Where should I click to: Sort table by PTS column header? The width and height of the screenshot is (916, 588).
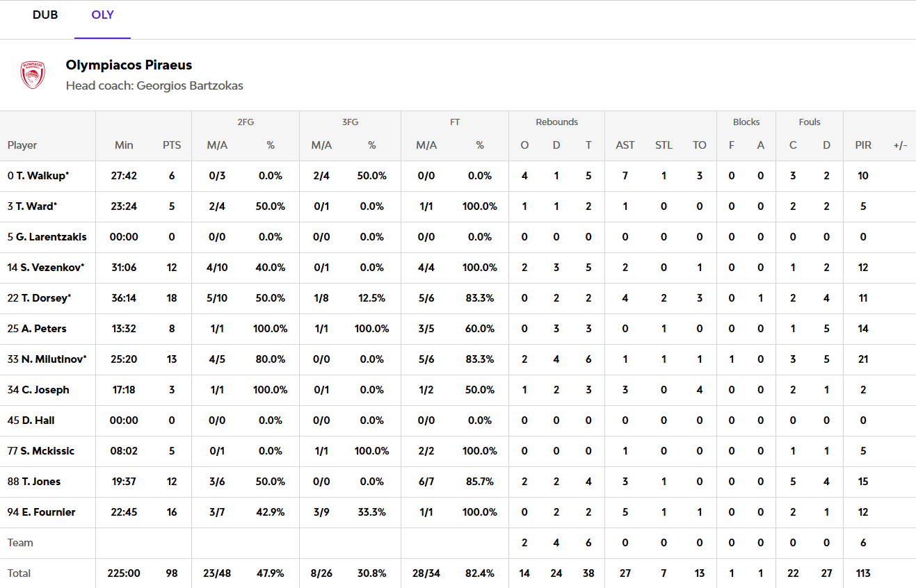pyautogui.click(x=172, y=145)
